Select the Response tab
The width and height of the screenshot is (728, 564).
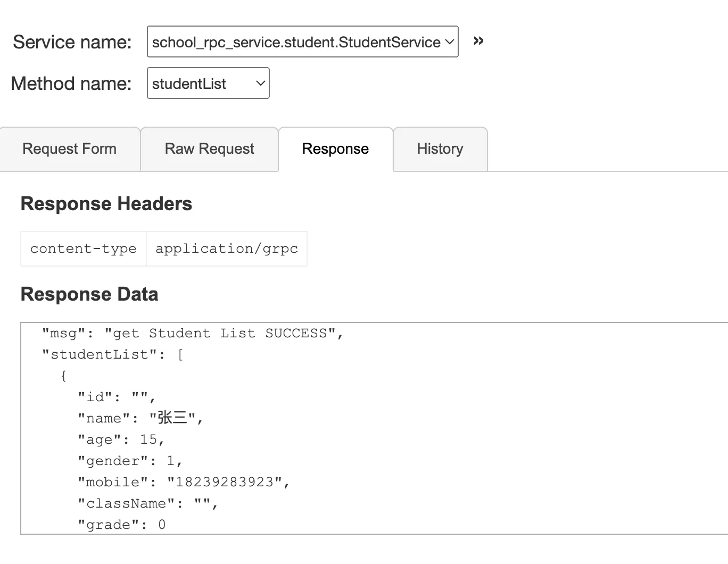click(x=335, y=149)
